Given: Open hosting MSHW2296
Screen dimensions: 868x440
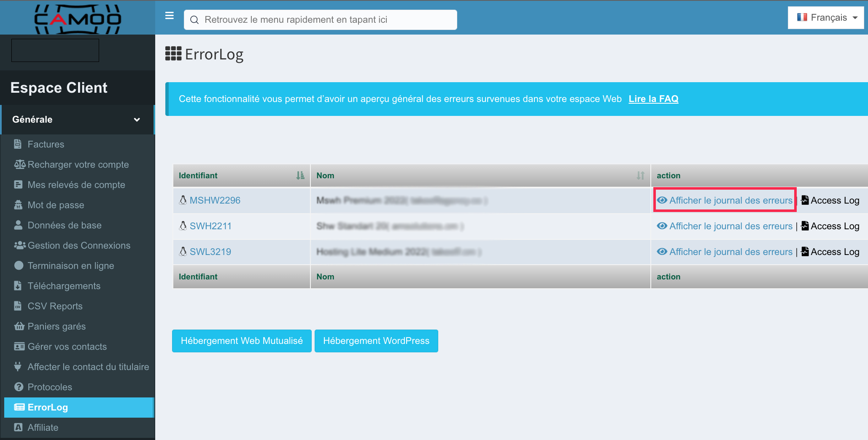Looking at the screenshot, I should (x=215, y=200).
